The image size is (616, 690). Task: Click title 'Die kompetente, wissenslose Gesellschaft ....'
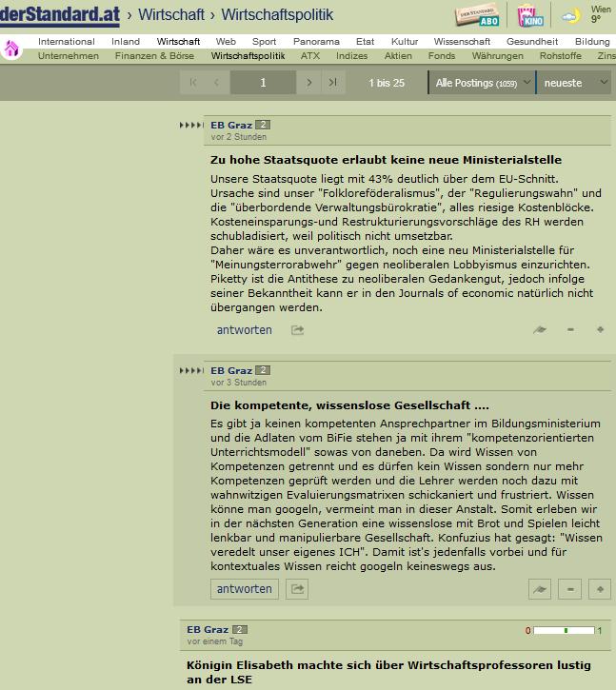[x=349, y=405]
